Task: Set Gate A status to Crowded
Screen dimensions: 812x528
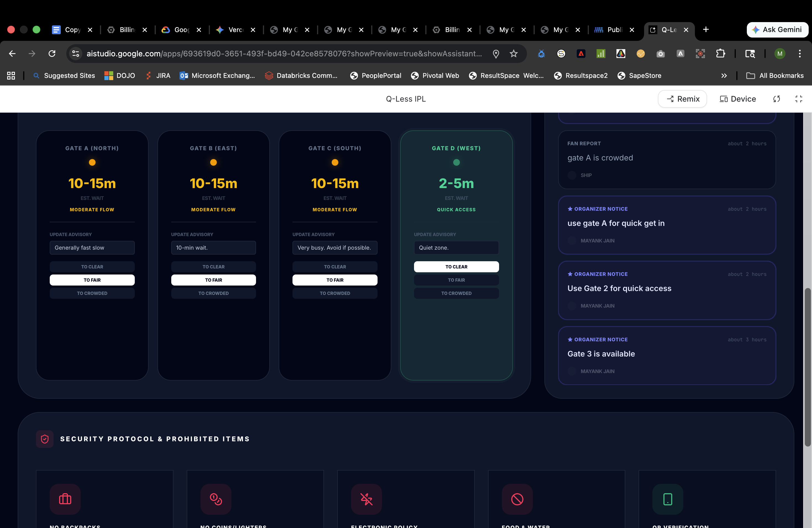Action: click(92, 293)
